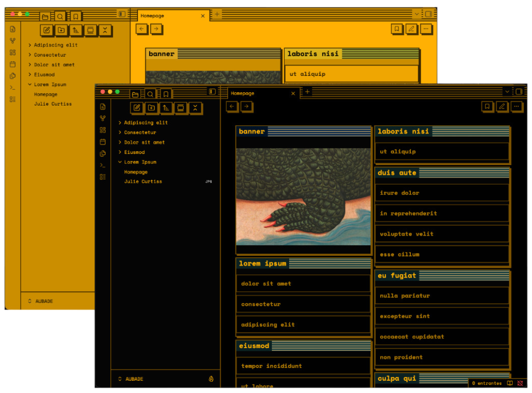
Task: Click sync status icon in status bar
Action: click(x=520, y=383)
